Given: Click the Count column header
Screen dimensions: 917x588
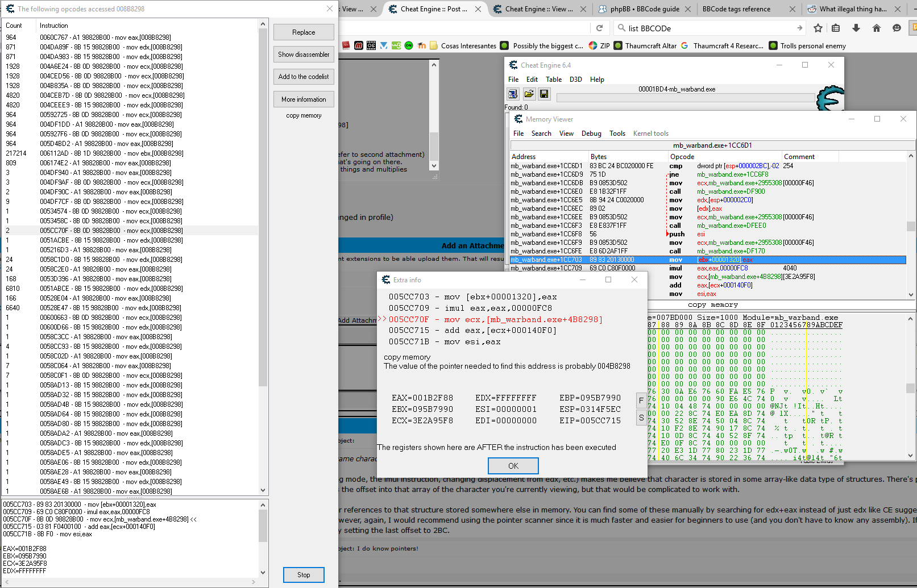Looking at the screenshot, I should (19, 26).
